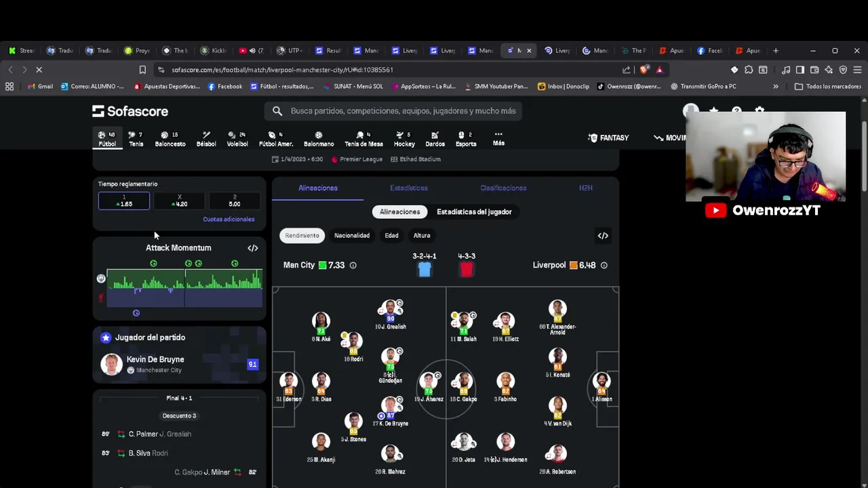Open Man City rating info icon

pos(353,266)
